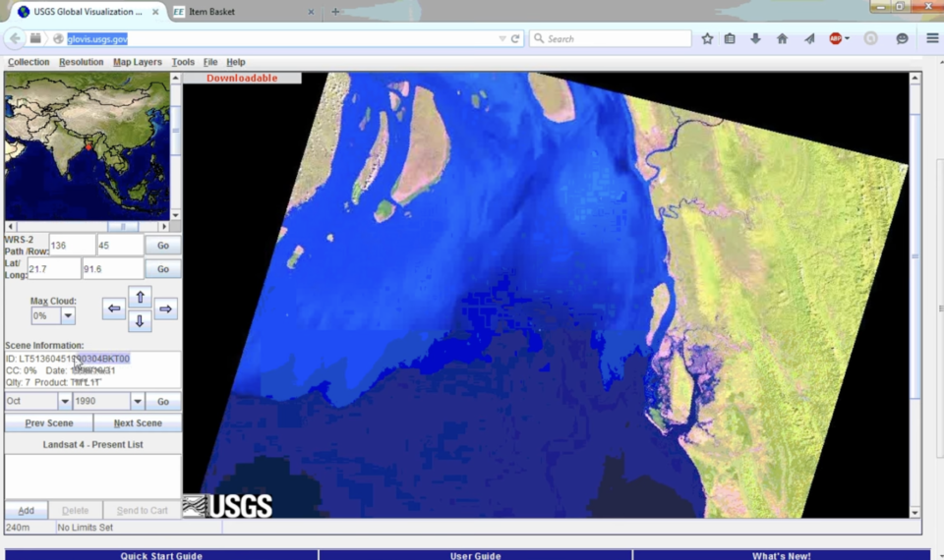The image size is (944, 560).
Task: Click the 240m resolution status text
Action: pyautogui.click(x=18, y=528)
